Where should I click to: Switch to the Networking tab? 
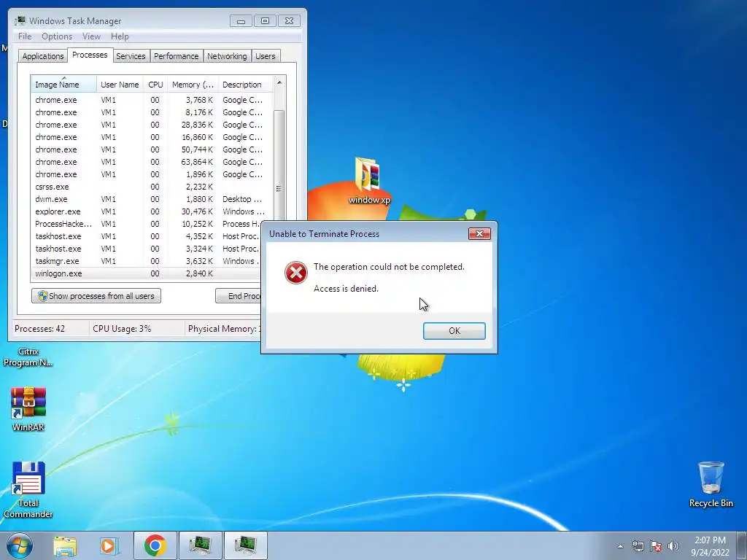(227, 56)
